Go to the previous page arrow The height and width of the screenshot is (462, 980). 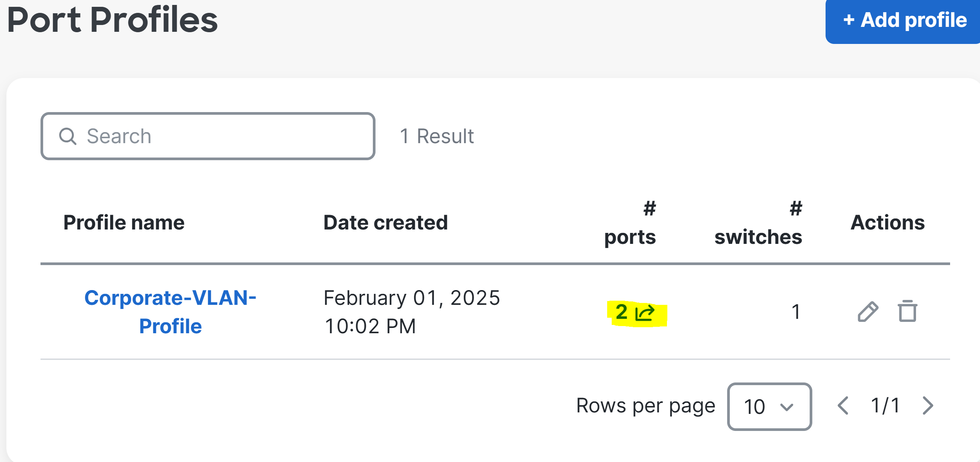[x=843, y=405]
